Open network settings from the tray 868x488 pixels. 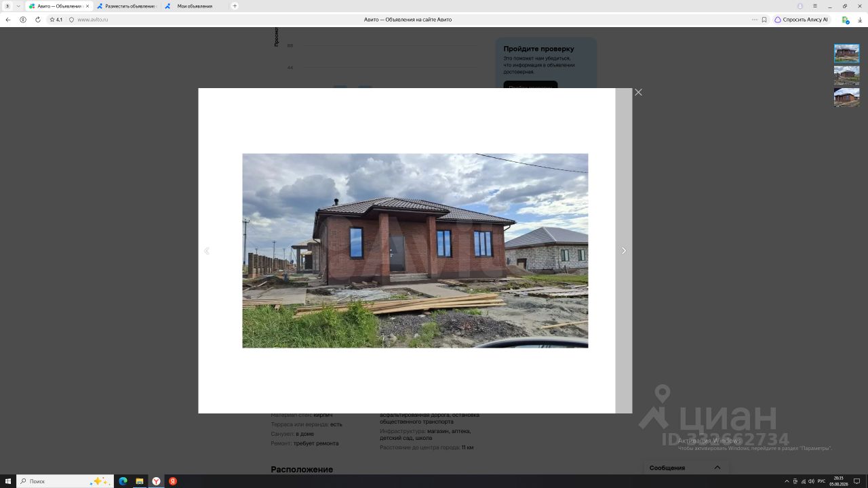(804, 481)
